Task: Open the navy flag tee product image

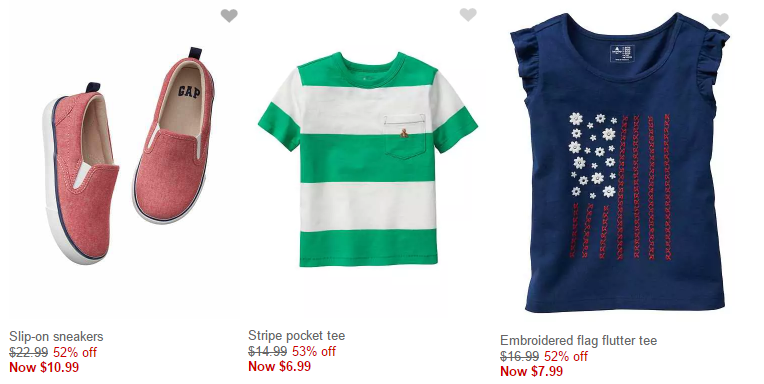Action: click(x=619, y=163)
